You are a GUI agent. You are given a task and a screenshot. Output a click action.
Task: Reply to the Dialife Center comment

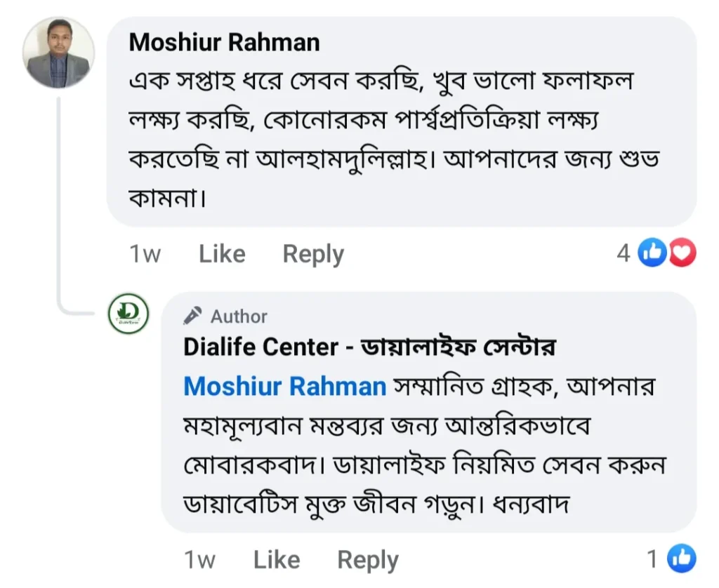coord(368,559)
